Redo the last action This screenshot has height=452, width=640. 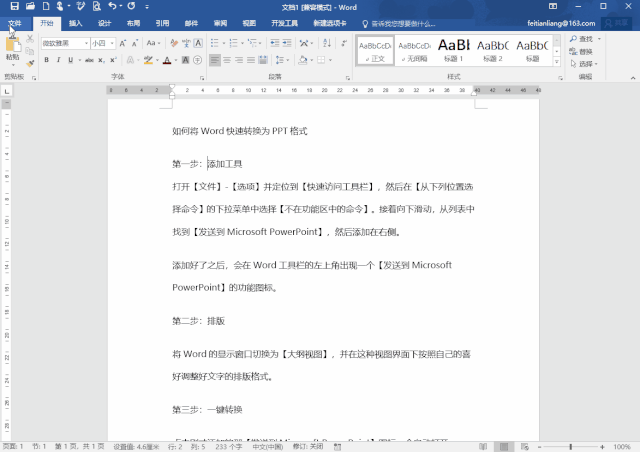[131, 6]
